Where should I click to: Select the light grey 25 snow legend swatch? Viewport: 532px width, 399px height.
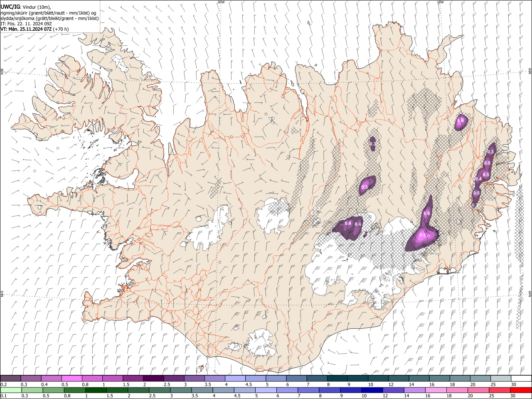tap(501, 379)
